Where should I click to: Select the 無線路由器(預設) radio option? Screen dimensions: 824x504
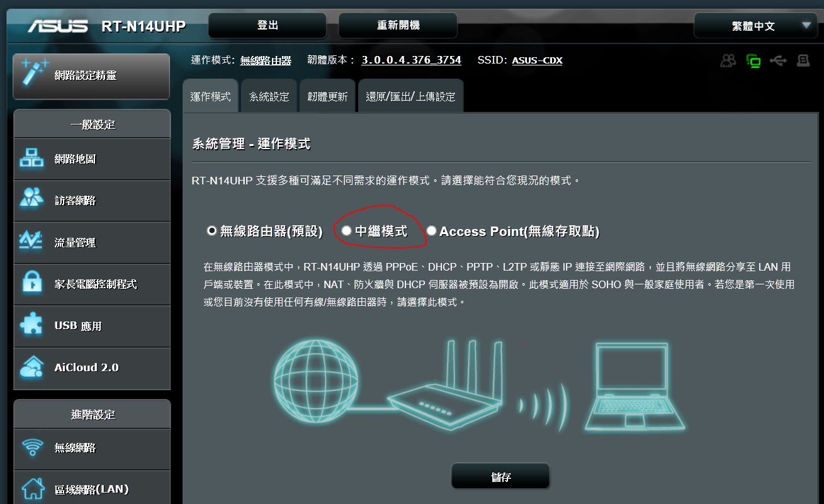212,231
